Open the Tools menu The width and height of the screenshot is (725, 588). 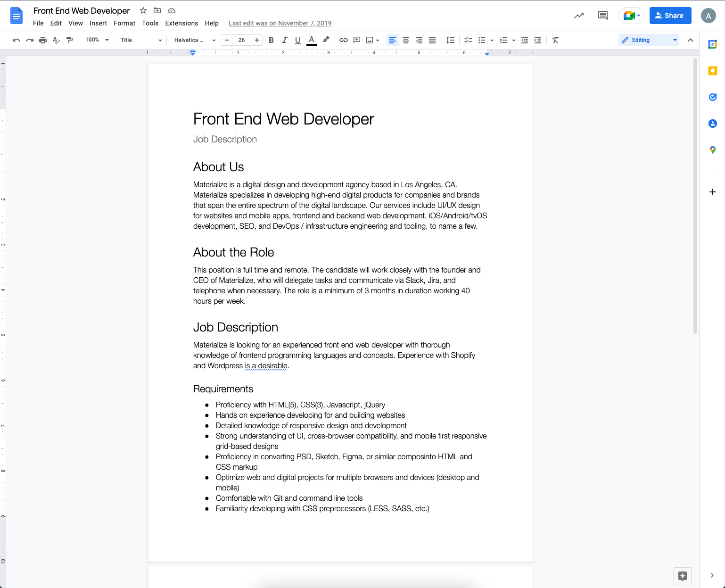pos(150,23)
